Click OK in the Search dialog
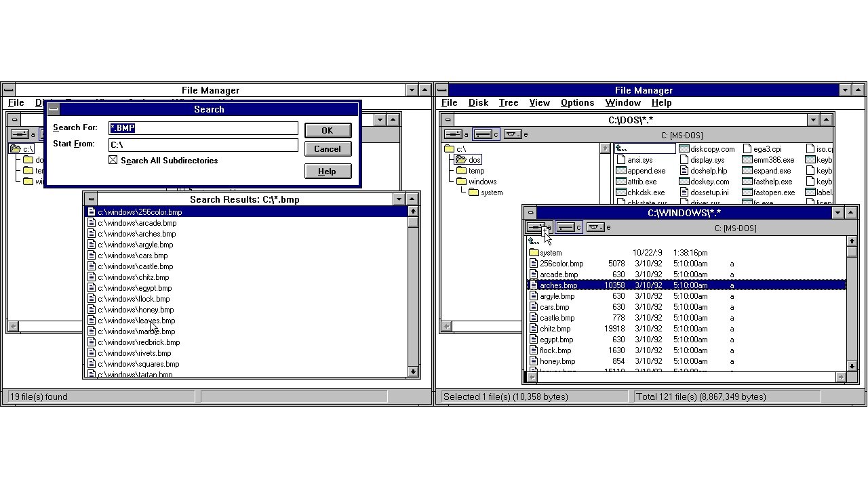 (328, 130)
